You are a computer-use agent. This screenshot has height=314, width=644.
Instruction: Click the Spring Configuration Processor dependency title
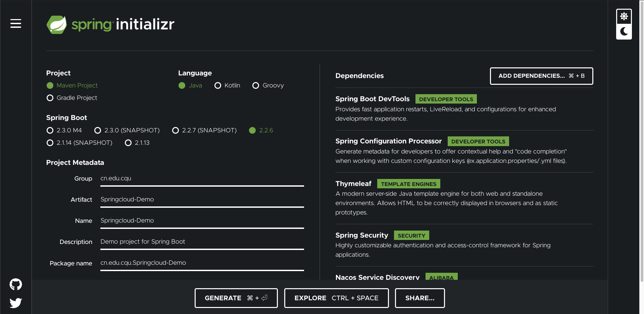(x=389, y=141)
